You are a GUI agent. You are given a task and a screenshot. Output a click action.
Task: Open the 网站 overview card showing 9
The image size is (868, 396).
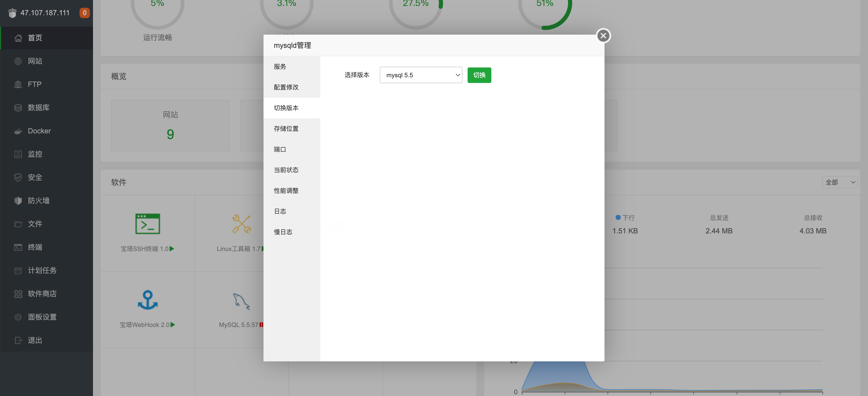[x=171, y=125]
